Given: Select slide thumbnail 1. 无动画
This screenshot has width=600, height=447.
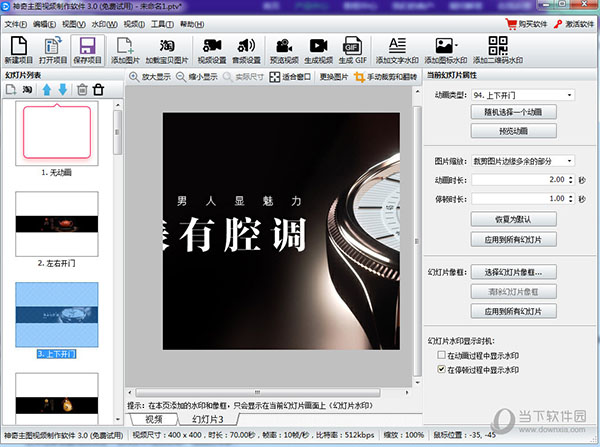Looking at the screenshot, I should [x=57, y=133].
